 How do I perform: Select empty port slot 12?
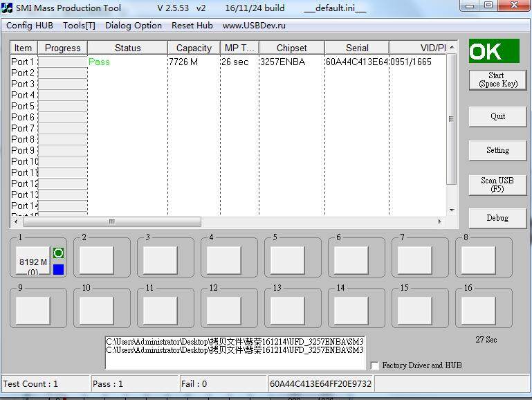(224, 311)
